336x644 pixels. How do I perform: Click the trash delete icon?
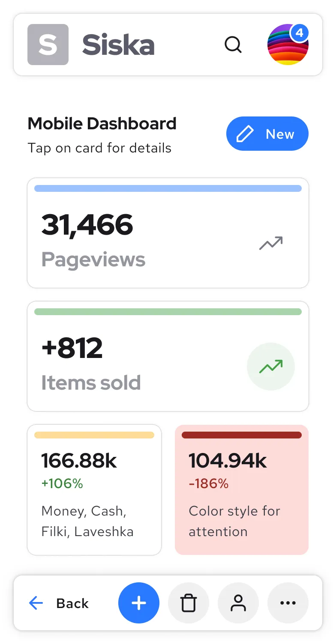pyautogui.click(x=189, y=603)
